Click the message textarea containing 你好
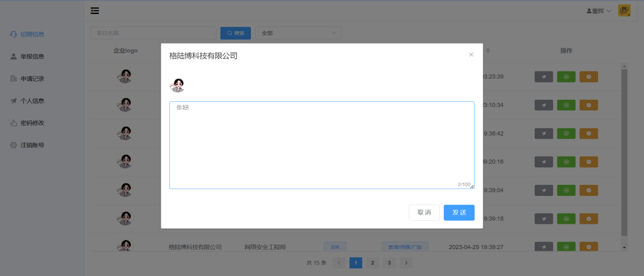Viewport: 644px width, 276px height. click(322, 145)
